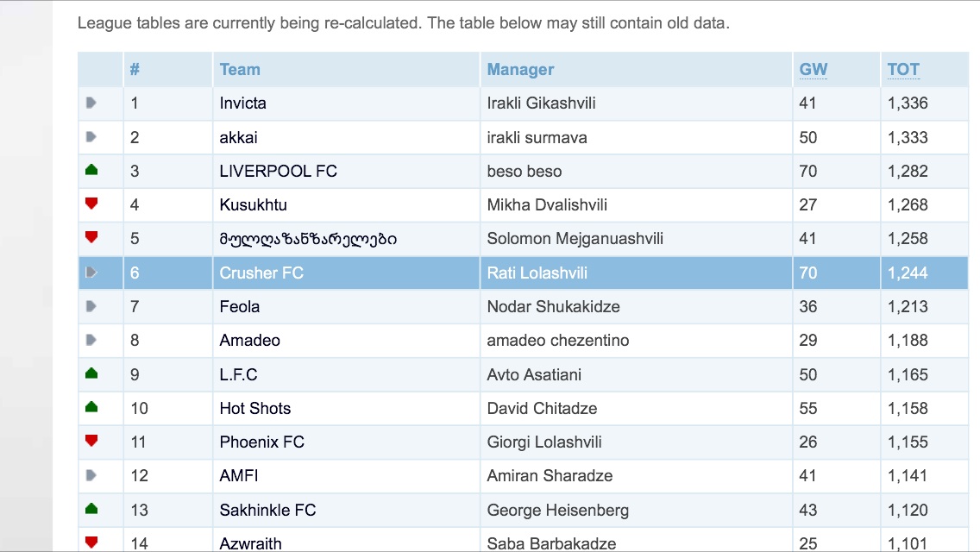Click the Manager column header
The height and width of the screenshot is (552, 980).
(520, 70)
